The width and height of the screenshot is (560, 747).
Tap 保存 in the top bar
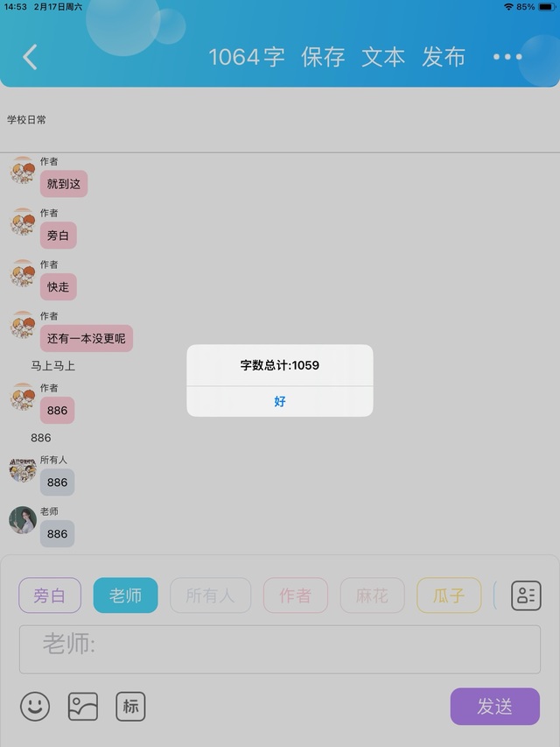click(x=323, y=57)
